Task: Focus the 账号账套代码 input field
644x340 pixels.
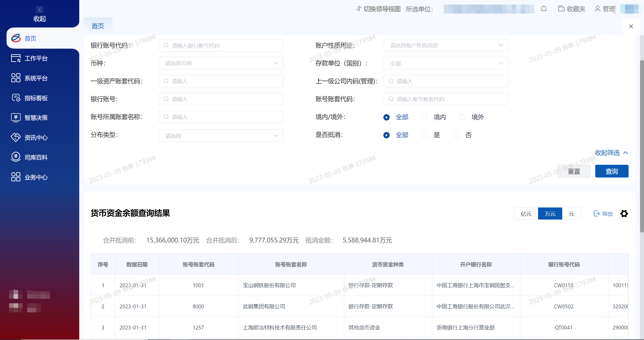Action: pyautogui.click(x=446, y=99)
